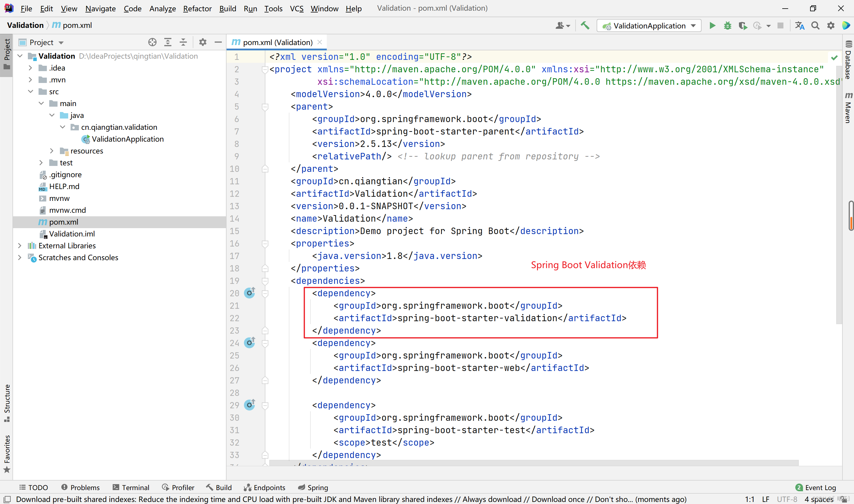Open Search Everywhere magnifier icon
The width and height of the screenshot is (854, 504).
815,26
